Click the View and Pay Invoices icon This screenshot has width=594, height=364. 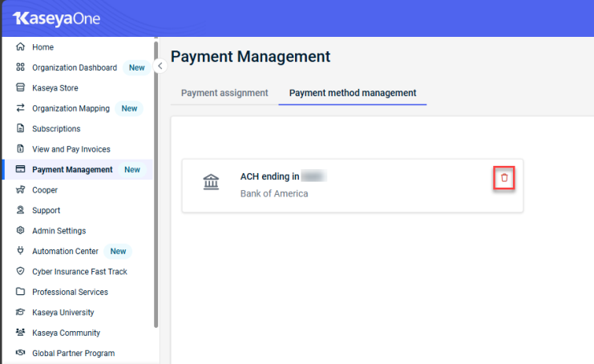click(x=21, y=149)
